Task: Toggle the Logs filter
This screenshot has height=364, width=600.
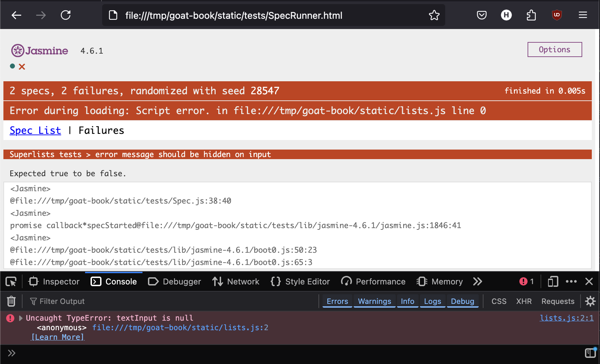Action: pos(433,301)
